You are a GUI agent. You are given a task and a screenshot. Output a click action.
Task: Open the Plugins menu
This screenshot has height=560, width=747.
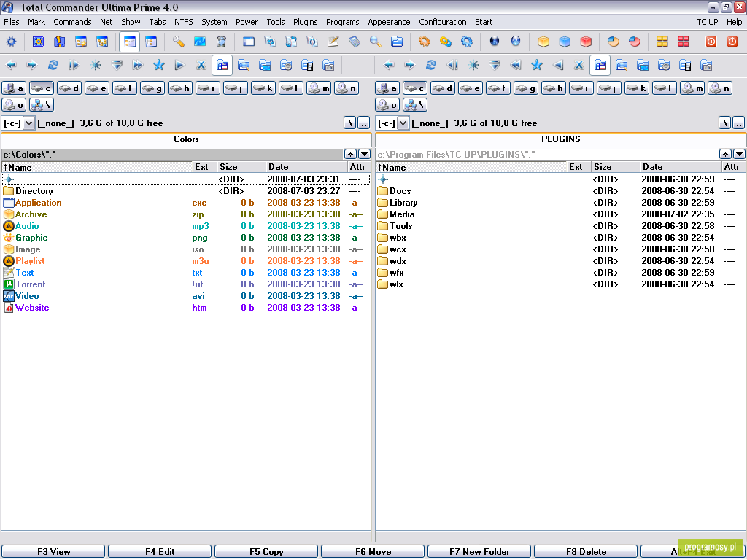(306, 22)
